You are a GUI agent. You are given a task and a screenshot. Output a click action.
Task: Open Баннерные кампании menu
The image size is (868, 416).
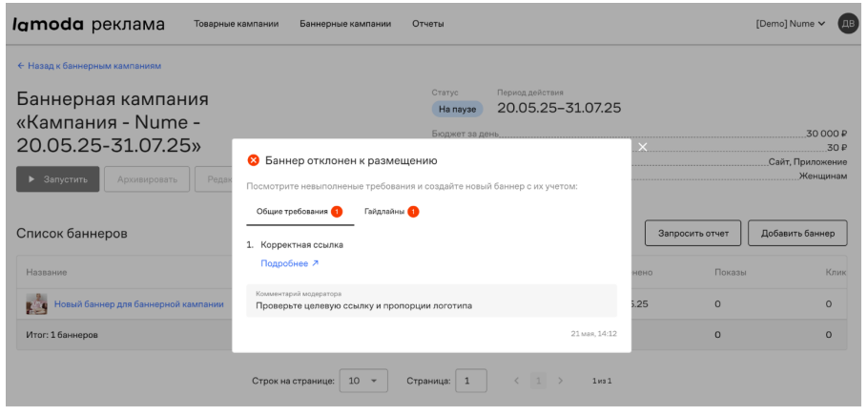[345, 24]
